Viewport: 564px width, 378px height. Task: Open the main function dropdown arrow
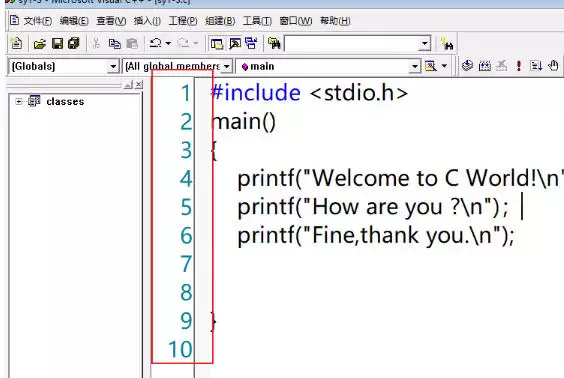coord(415,66)
